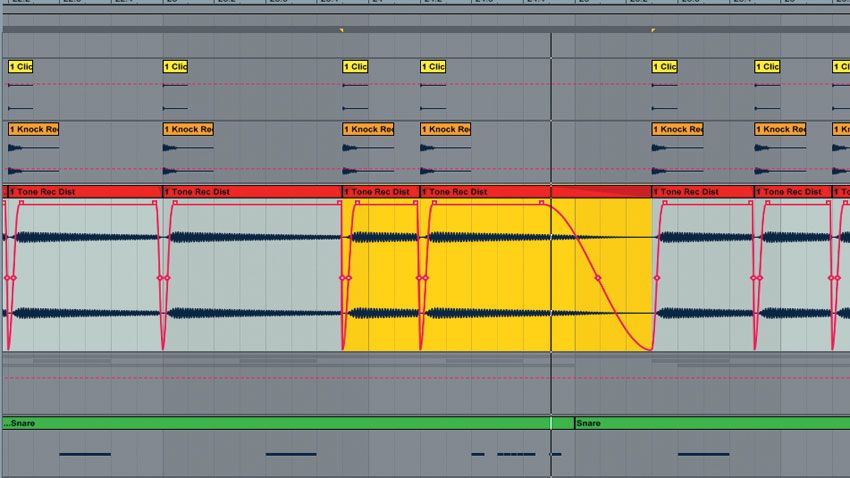Select the fifth '1 Clic' clip
The width and height of the screenshot is (850, 478).
pyautogui.click(x=665, y=67)
